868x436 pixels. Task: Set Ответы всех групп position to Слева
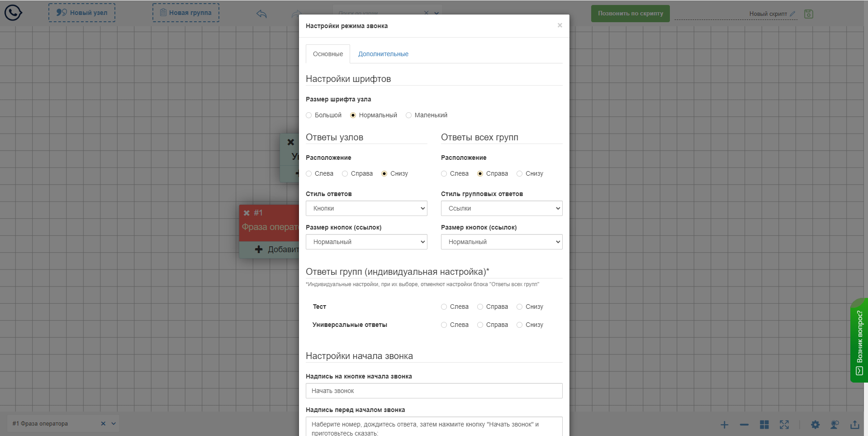pos(444,174)
